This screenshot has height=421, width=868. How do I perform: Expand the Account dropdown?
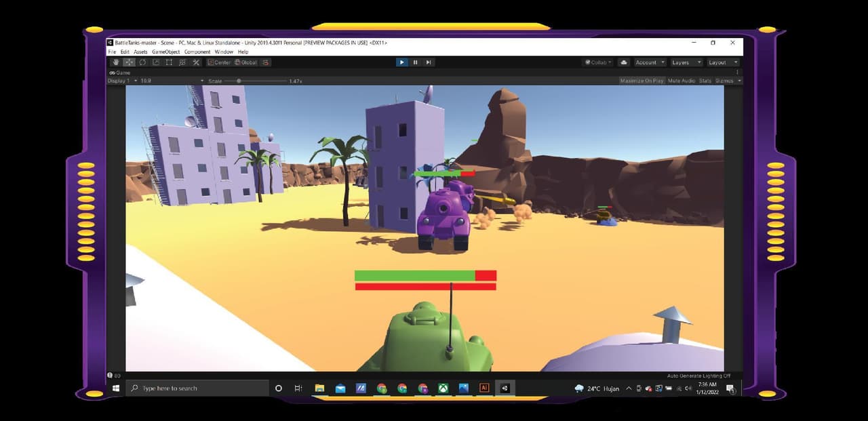tap(650, 62)
